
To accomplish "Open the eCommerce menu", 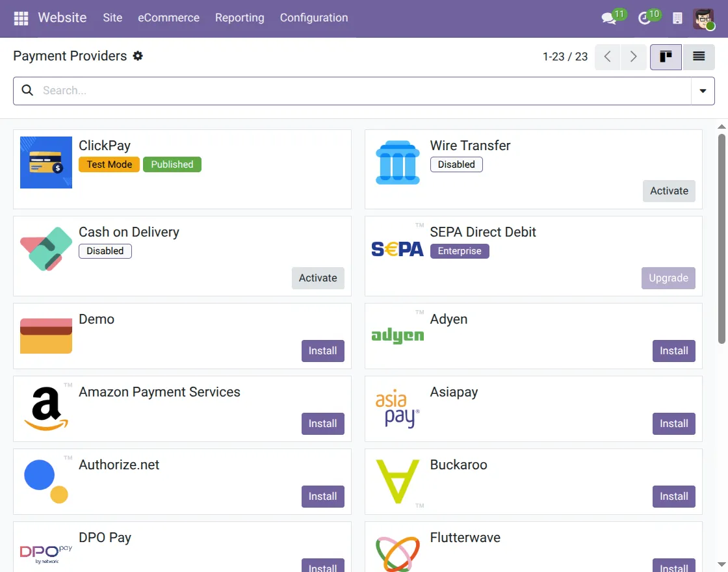I will 168,18.
